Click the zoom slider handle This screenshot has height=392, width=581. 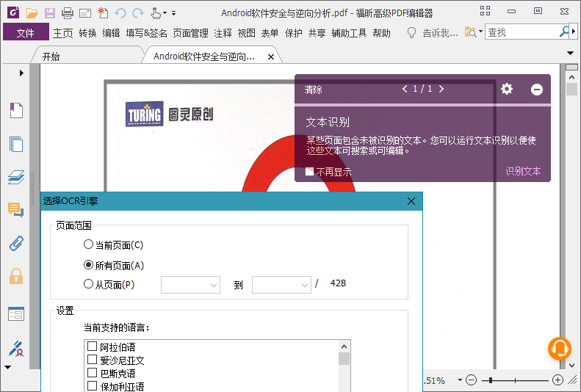click(x=491, y=380)
